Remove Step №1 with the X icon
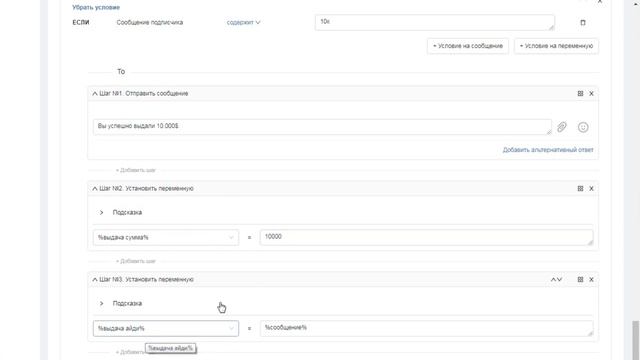 [x=591, y=93]
